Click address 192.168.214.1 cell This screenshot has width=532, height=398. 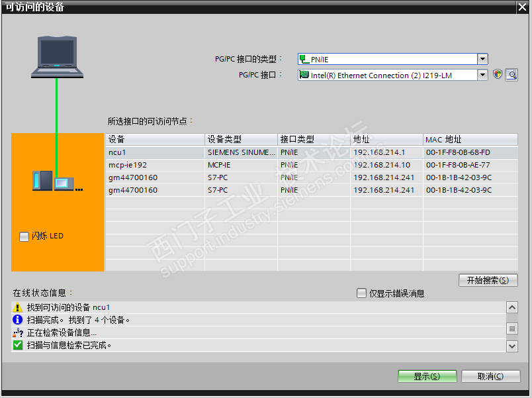[x=386, y=152]
